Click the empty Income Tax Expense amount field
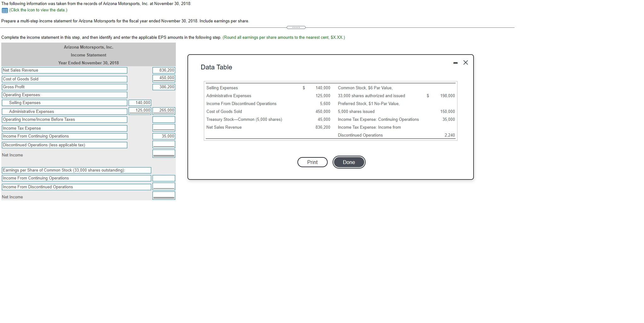 [x=164, y=128]
